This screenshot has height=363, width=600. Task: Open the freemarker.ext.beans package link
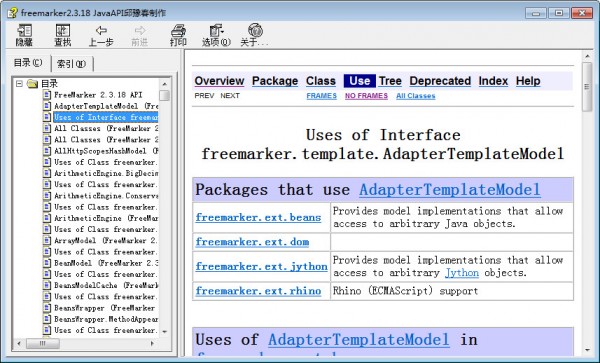[x=258, y=217]
